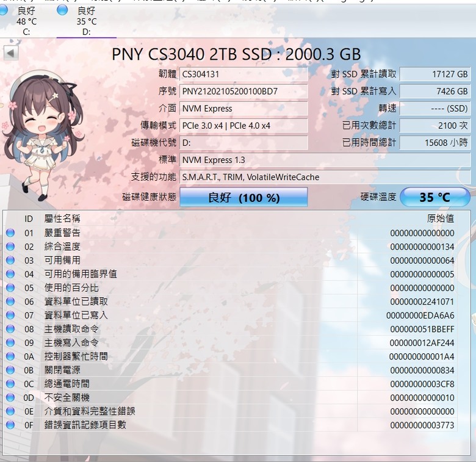Click status orb for attribute 03 可用備用

click(x=10, y=261)
